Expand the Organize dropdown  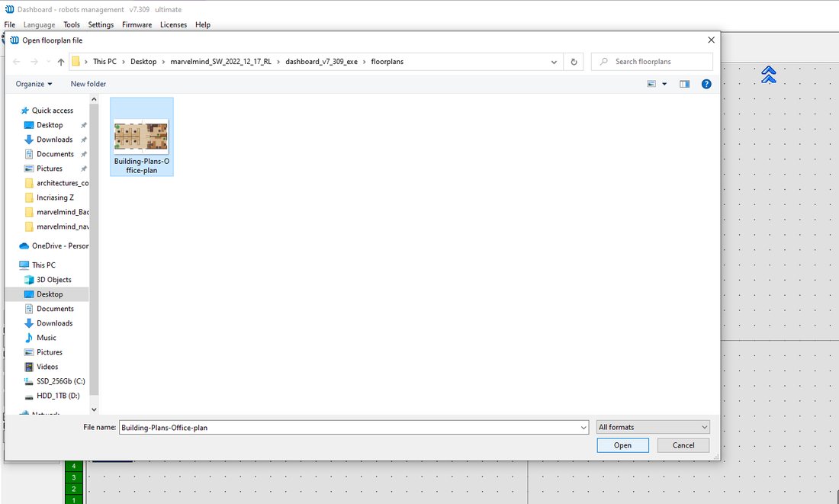pos(34,84)
